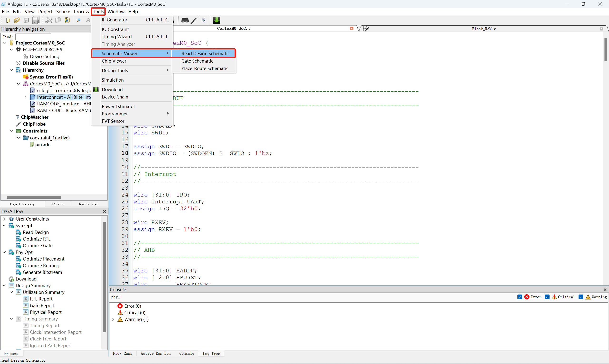Expand the Interconnect - AHBlite node

coord(25,97)
